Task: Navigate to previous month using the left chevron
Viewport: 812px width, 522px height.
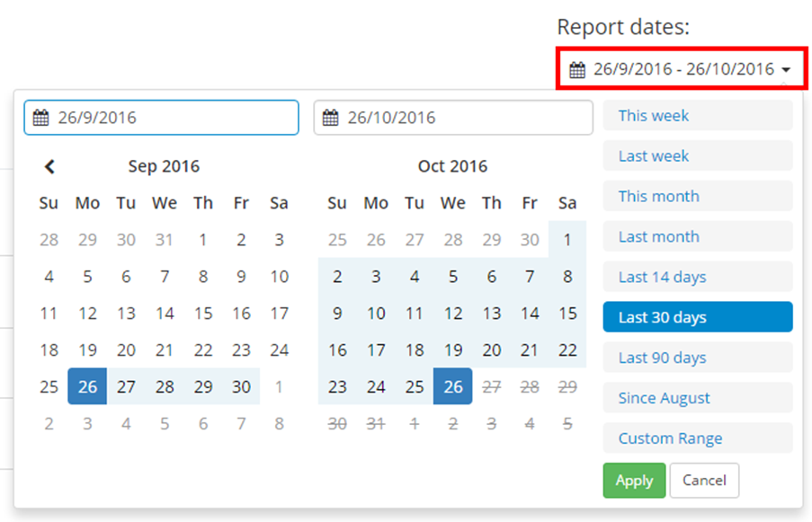Action: pyautogui.click(x=49, y=166)
